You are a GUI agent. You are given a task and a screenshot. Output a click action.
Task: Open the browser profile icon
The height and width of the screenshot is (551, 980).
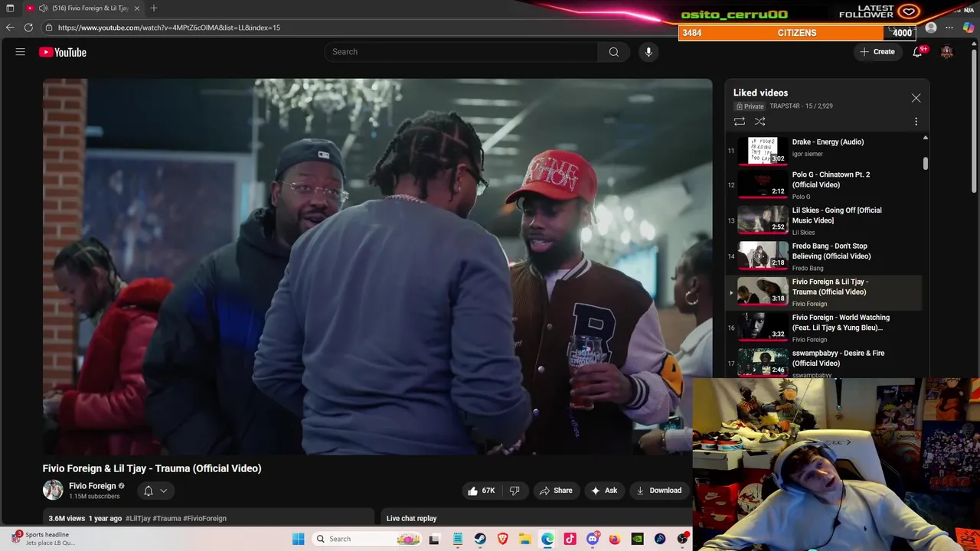931,28
